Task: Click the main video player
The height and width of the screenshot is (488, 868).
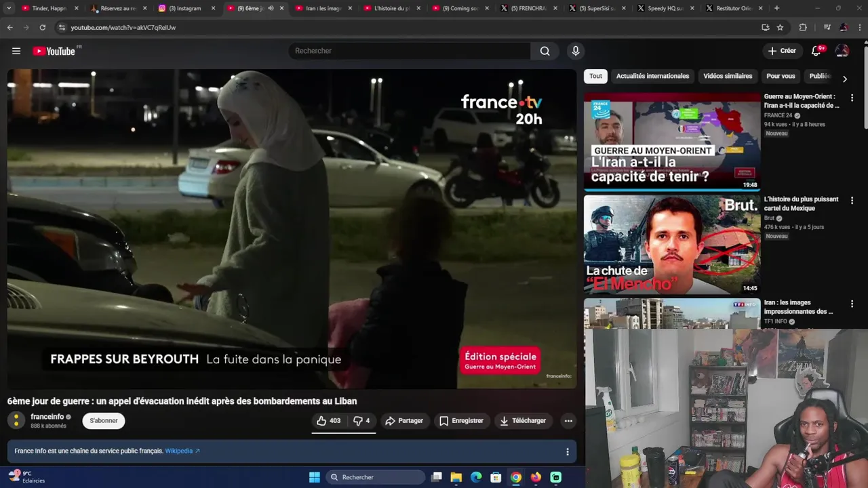Action: tap(292, 229)
